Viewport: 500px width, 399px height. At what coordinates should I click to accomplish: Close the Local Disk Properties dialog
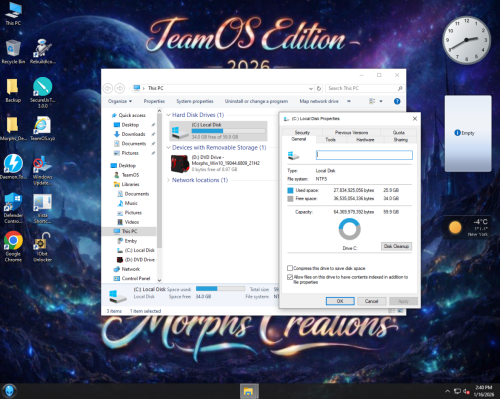pyautogui.click(x=415, y=118)
